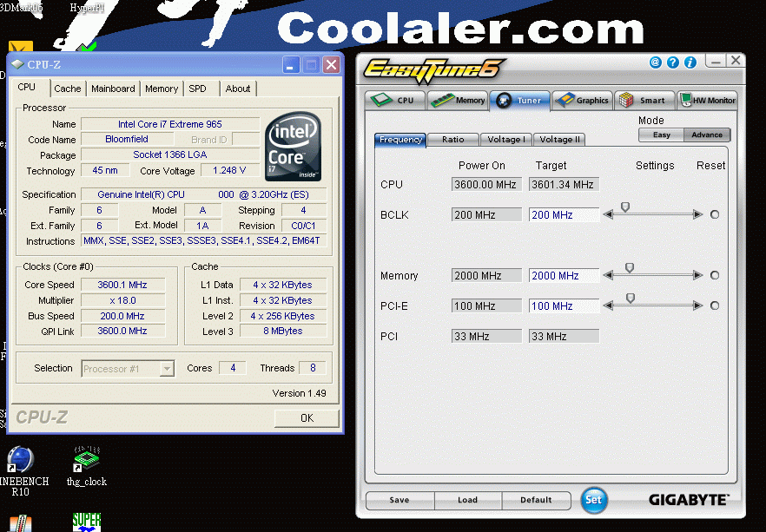Toggle the PCI-E reset radio button

pos(715,305)
